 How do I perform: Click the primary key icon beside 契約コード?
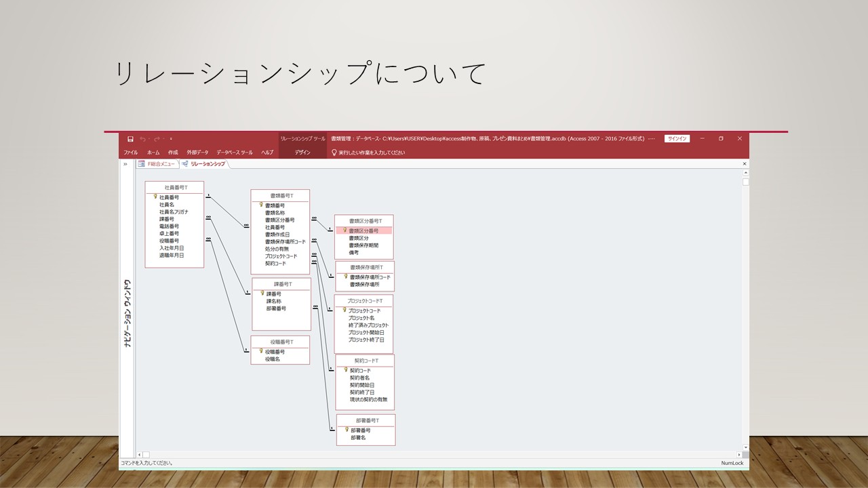pyautogui.click(x=345, y=370)
